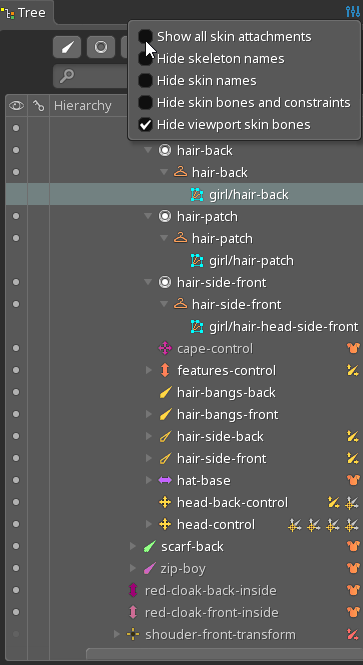363x665 pixels.
Task: Select the red-cloak-back-inside bone
Action: pyautogui.click(x=211, y=591)
